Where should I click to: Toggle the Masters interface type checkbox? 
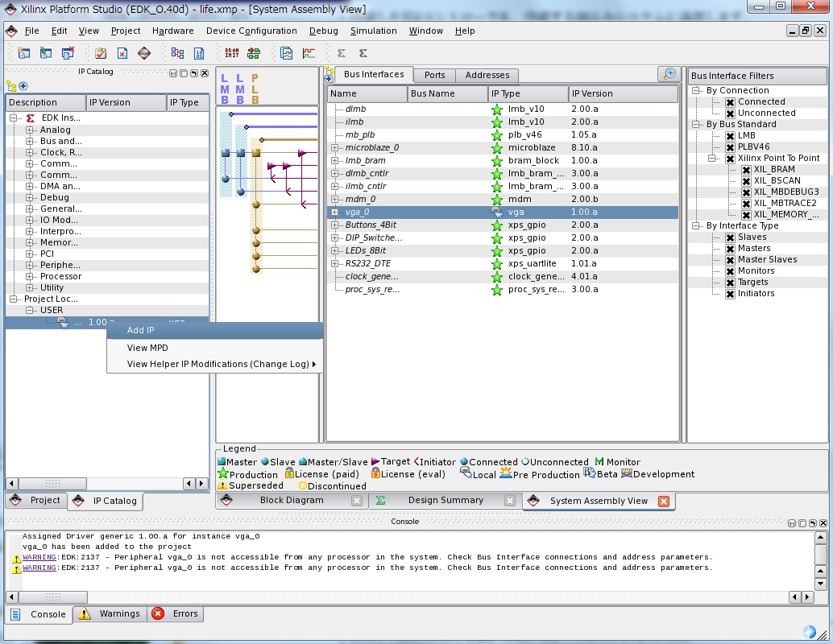[x=730, y=249]
